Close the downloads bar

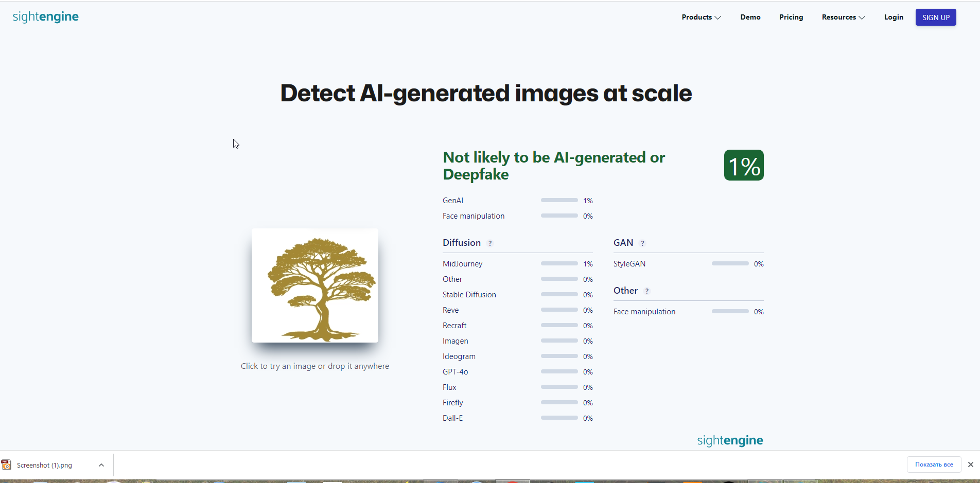point(971,464)
